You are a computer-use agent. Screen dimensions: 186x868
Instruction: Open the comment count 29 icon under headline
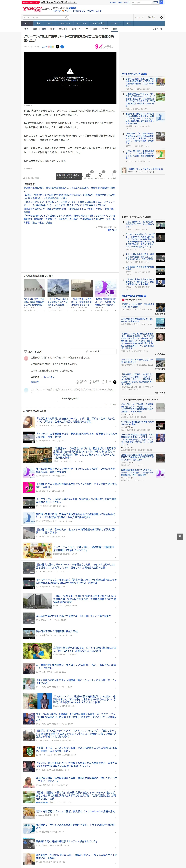point(44,47)
